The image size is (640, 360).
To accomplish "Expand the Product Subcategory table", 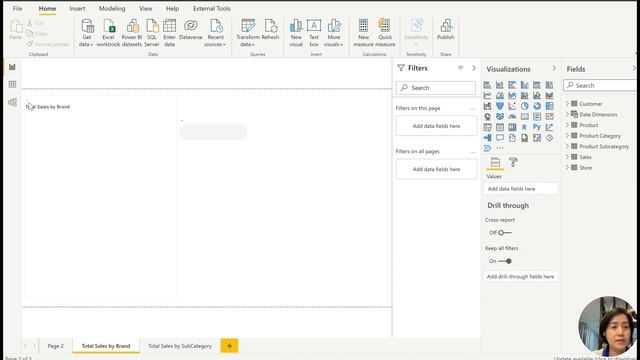I will 567,146.
